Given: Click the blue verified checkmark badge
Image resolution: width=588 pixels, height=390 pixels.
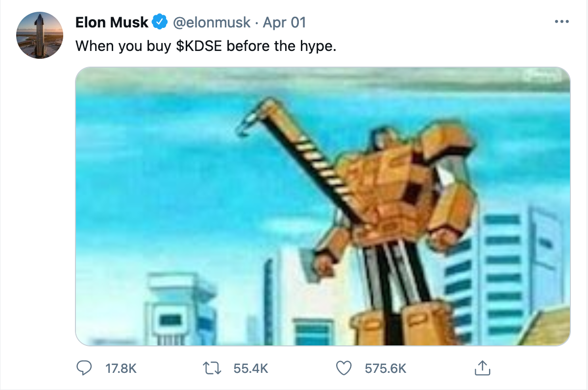Looking at the screenshot, I should point(160,23).
